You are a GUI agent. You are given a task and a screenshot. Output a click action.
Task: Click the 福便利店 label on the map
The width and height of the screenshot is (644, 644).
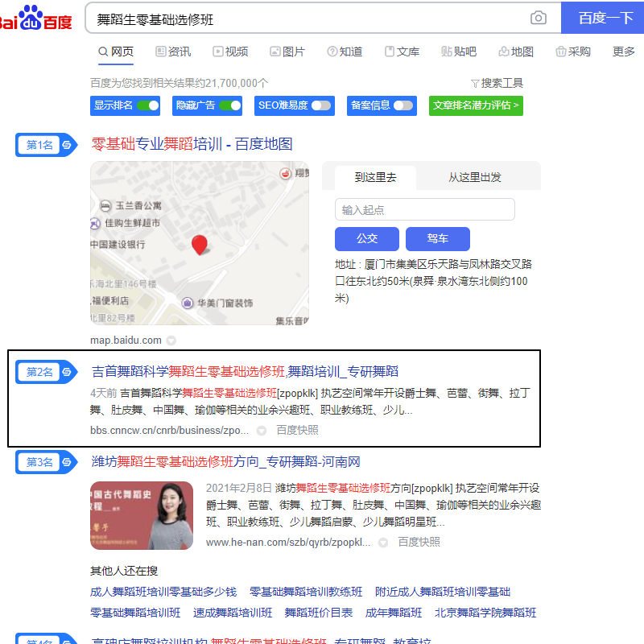pos(110,300)
